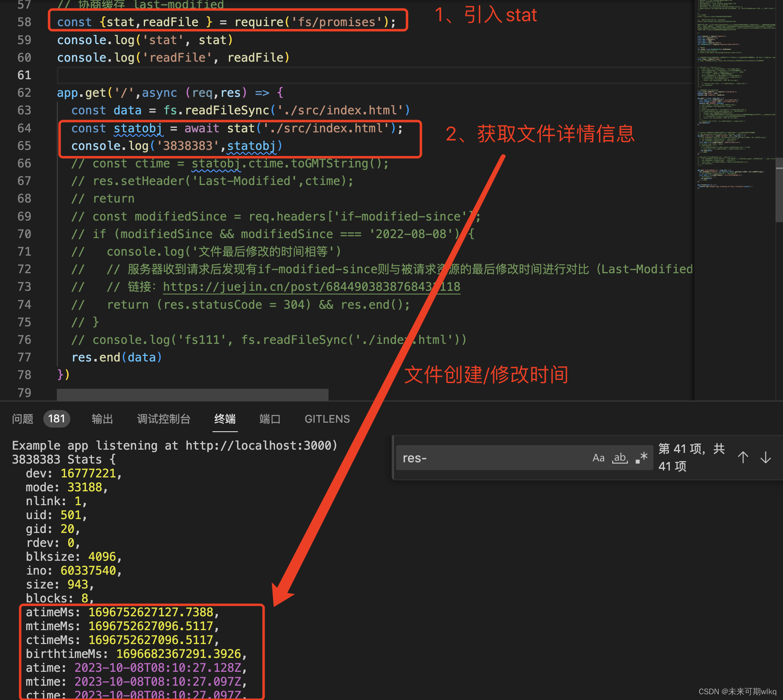The height and width of the screenshot is (700, 783).
Task: Open the 问题 problems tab
Action: click(22, 419)
